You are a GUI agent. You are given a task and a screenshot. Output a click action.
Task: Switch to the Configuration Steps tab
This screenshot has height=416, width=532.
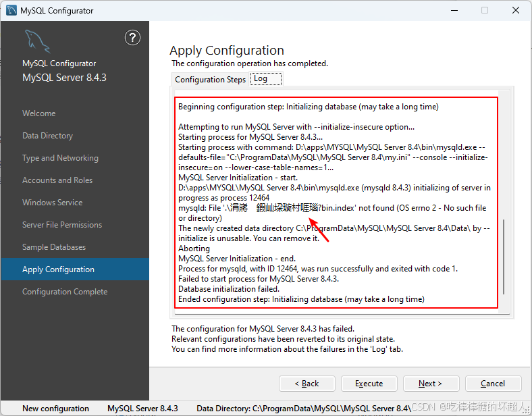coord(210,80)
